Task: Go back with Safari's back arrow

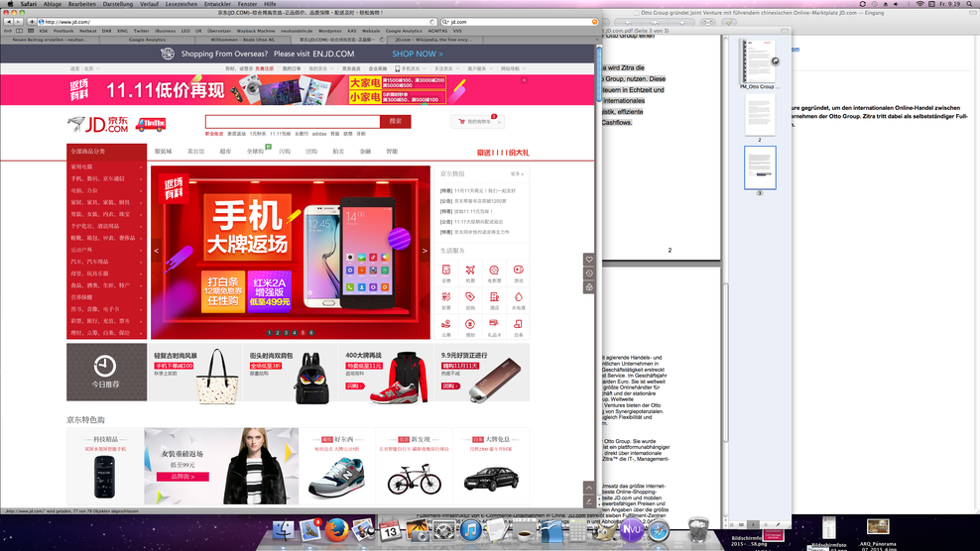Action: click(8, 21)
